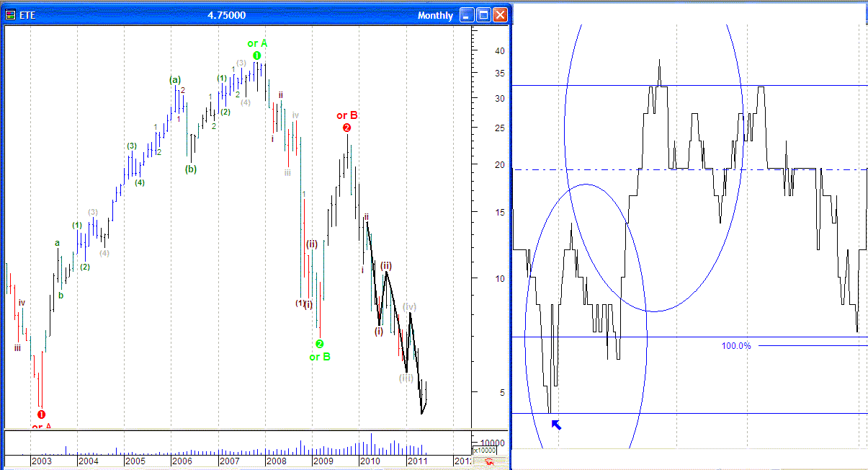This screenshot has height=470, width=868.
Task: Select the grey (iv) label near 2011
Action: pos(409,307)
